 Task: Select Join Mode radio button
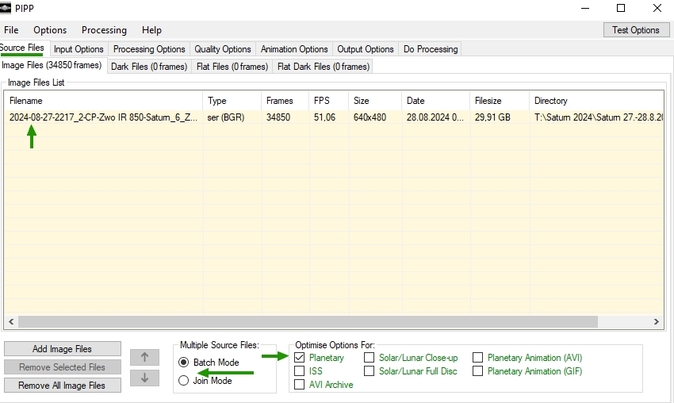(x=183, y=380)
